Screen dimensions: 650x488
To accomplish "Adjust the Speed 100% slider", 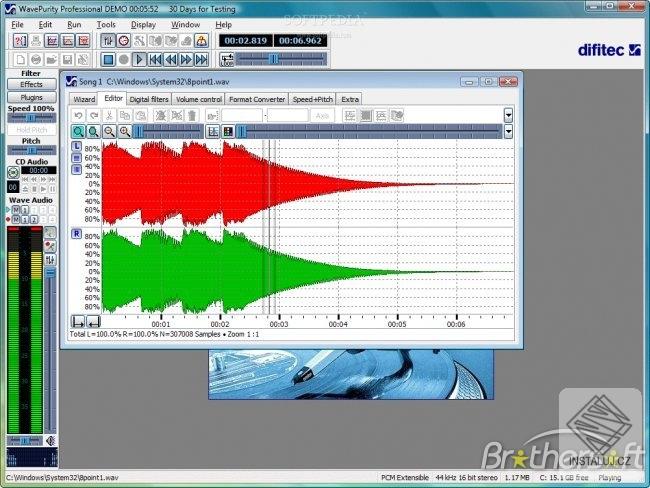I will (x=32, y=118).
